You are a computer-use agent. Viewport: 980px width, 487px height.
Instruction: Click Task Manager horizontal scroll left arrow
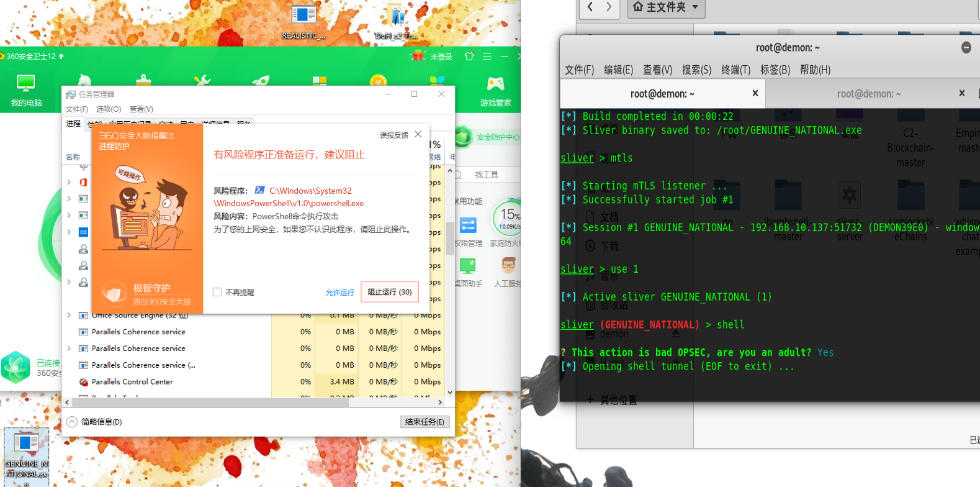coord(67,403)
